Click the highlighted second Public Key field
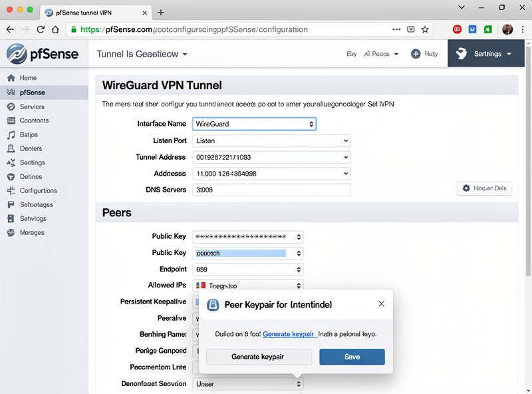Viewport: 532px width, 394px height. click(247, 253)
